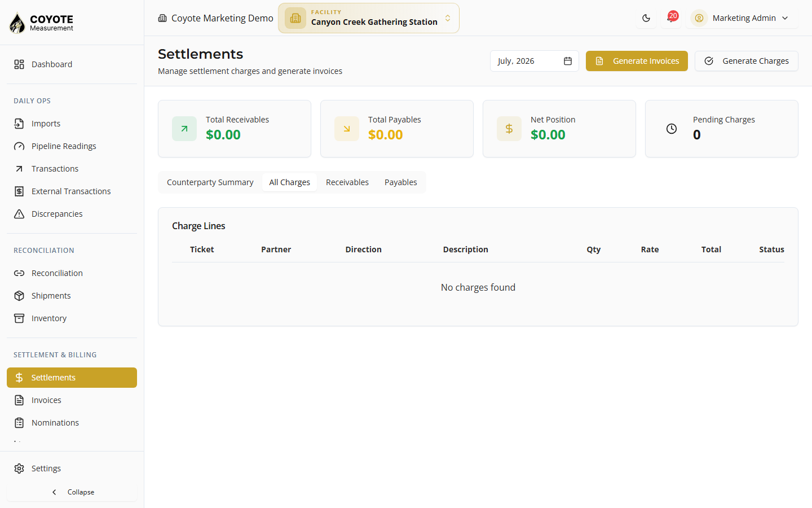
Task: Click the July, 2026 month field
Action: pyautogui.click(x=535, y=61)
